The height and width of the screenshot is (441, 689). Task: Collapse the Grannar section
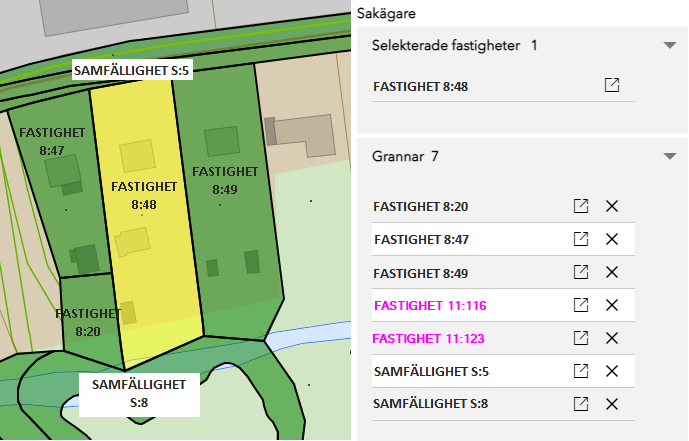[669, 157]
